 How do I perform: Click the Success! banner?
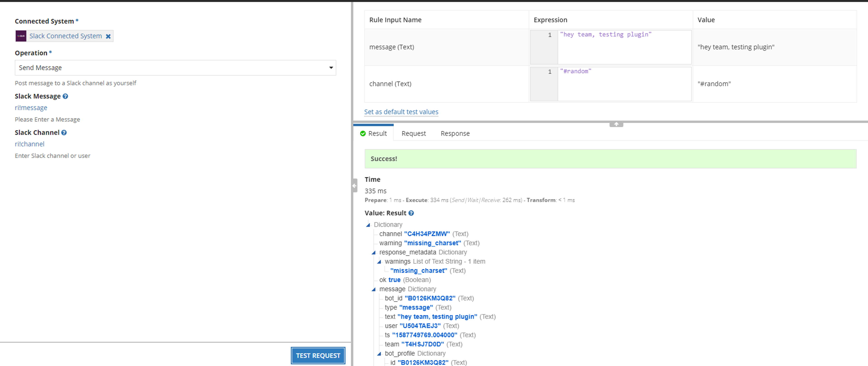[x=610, y=159]
